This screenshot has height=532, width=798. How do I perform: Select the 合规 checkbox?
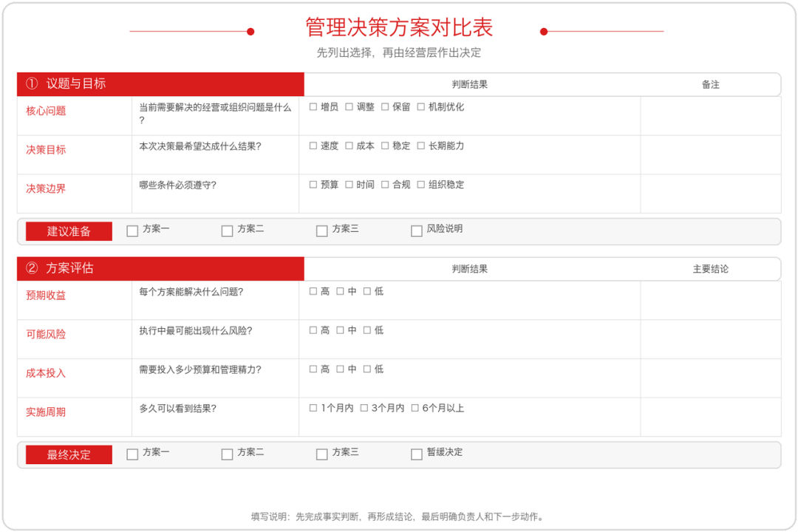(x=385, y=185)
